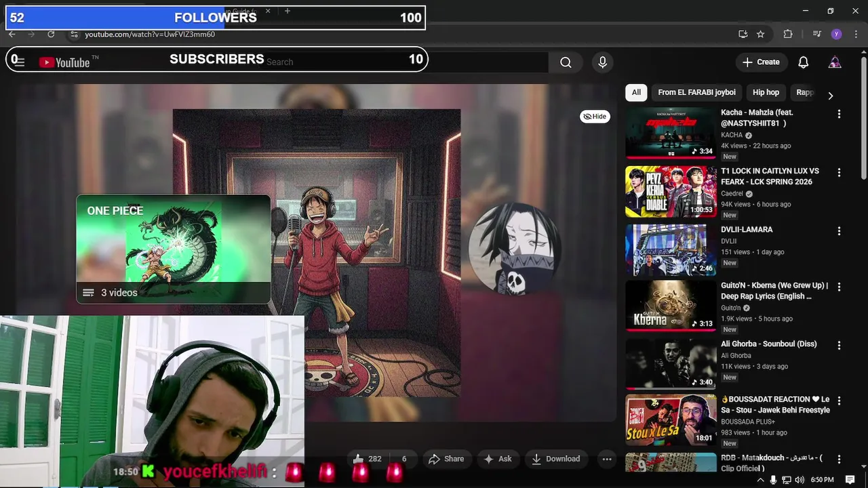The image size is (868, 488).
Task: View site information icon in address bar
Action: pos(75,34)
